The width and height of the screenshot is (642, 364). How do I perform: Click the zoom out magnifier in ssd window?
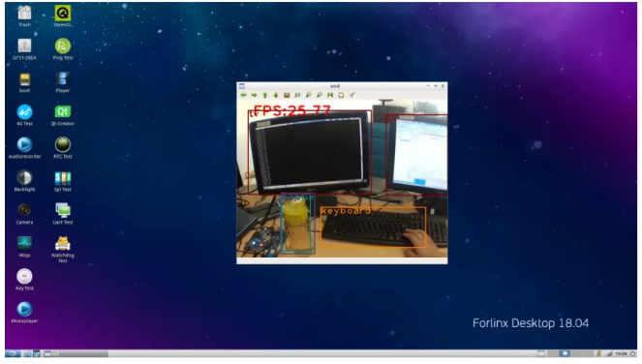(x=320, y=95)
